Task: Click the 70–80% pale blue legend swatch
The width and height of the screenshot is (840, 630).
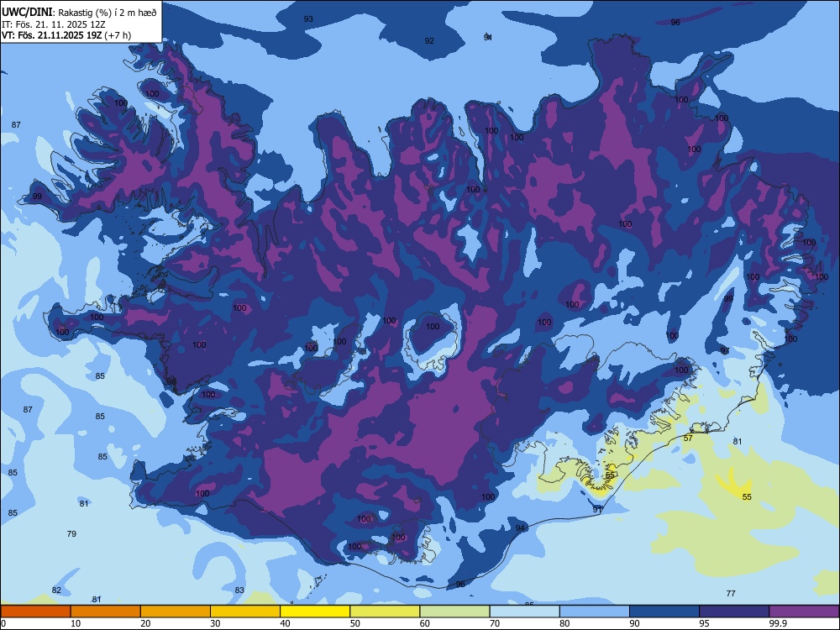Action: [x=525, y=612]
